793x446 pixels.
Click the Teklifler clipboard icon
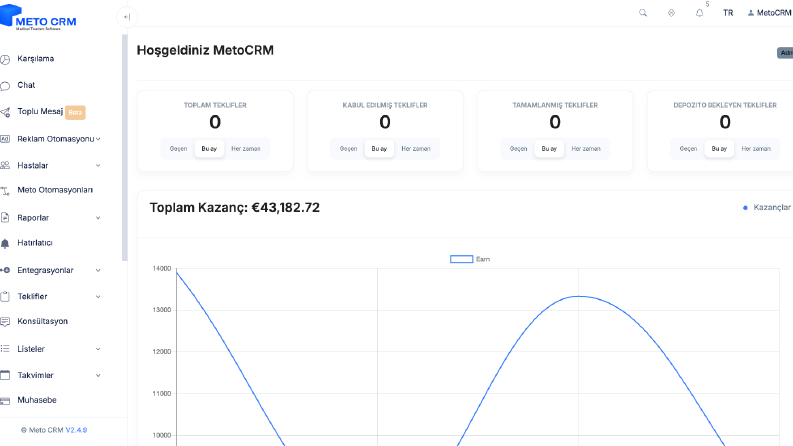[5, 296]
